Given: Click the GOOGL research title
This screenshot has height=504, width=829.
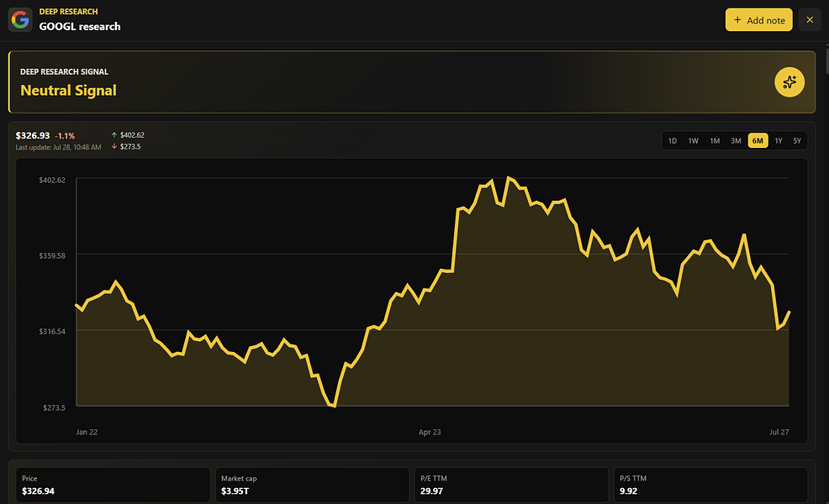Looking at the screenshot, I should pyautogui.click(x=80, y=26).
